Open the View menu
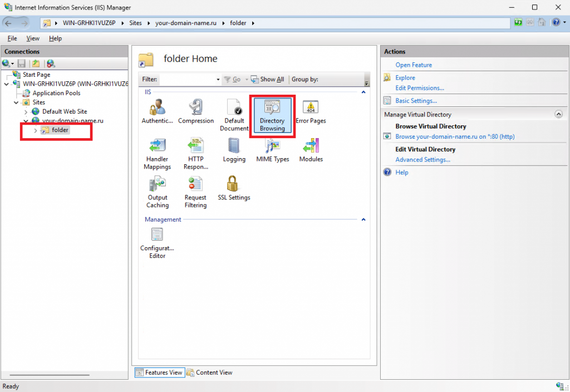This screenshot has height=392, width=570. coord(33,38)
